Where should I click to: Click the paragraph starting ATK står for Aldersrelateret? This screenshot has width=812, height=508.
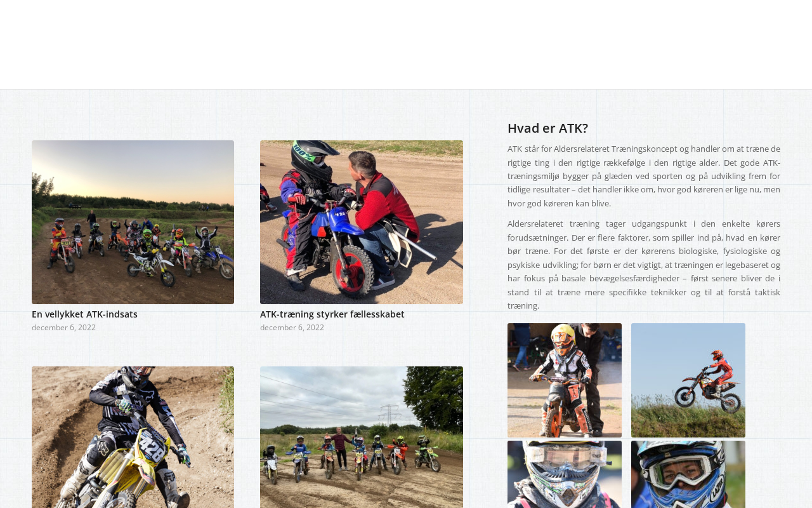point(644,176)
